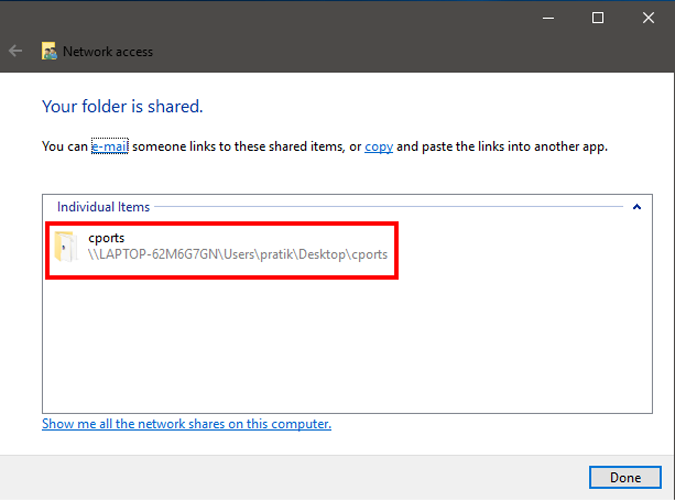Click the Individual Items group header label
Screen dimensions: 675x501
click(103, 207)
